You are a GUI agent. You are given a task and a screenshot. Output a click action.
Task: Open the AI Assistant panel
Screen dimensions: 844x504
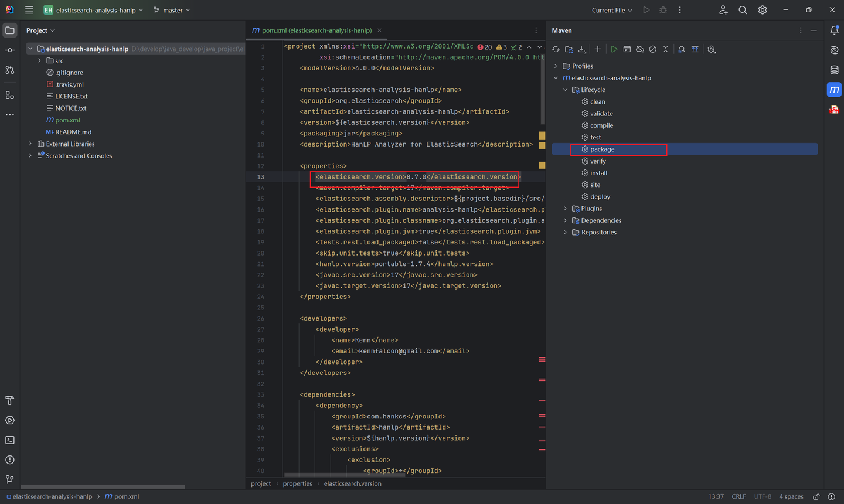pos(835,50)
